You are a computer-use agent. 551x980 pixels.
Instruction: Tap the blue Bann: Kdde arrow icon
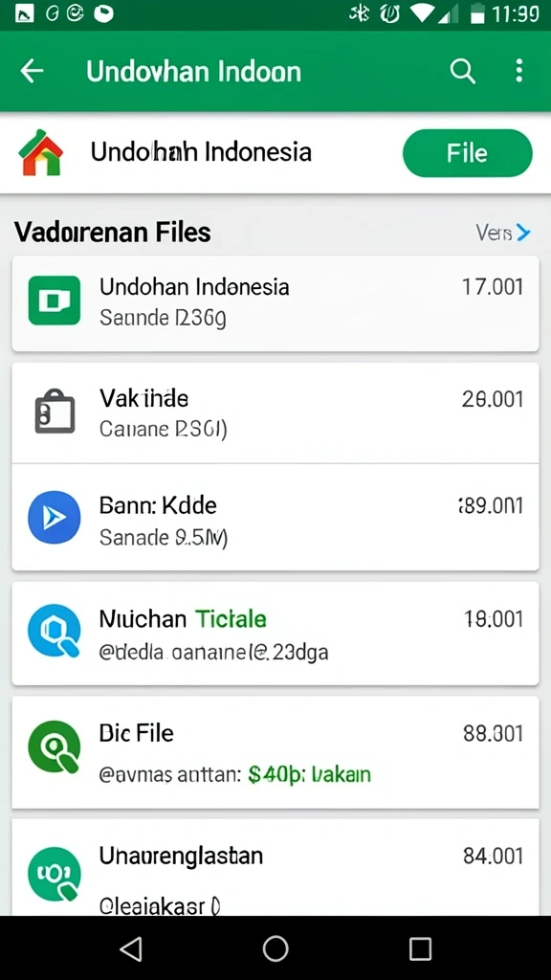point(55,518)
